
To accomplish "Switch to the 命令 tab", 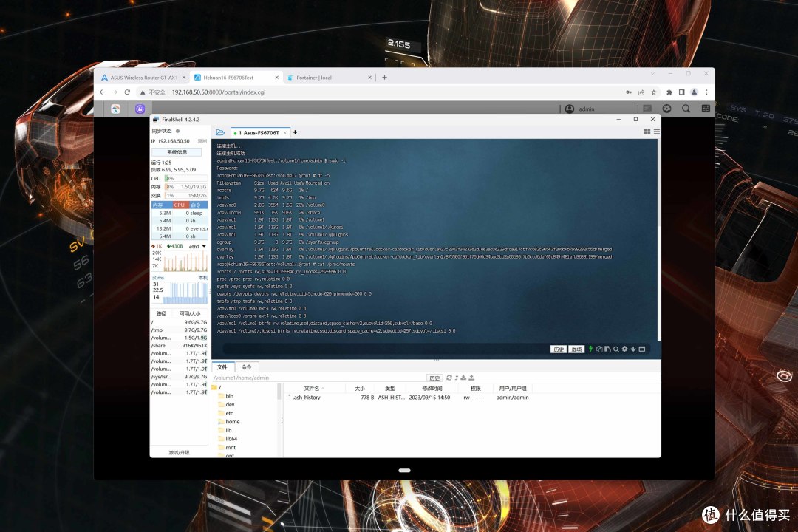I will [246, 367].
